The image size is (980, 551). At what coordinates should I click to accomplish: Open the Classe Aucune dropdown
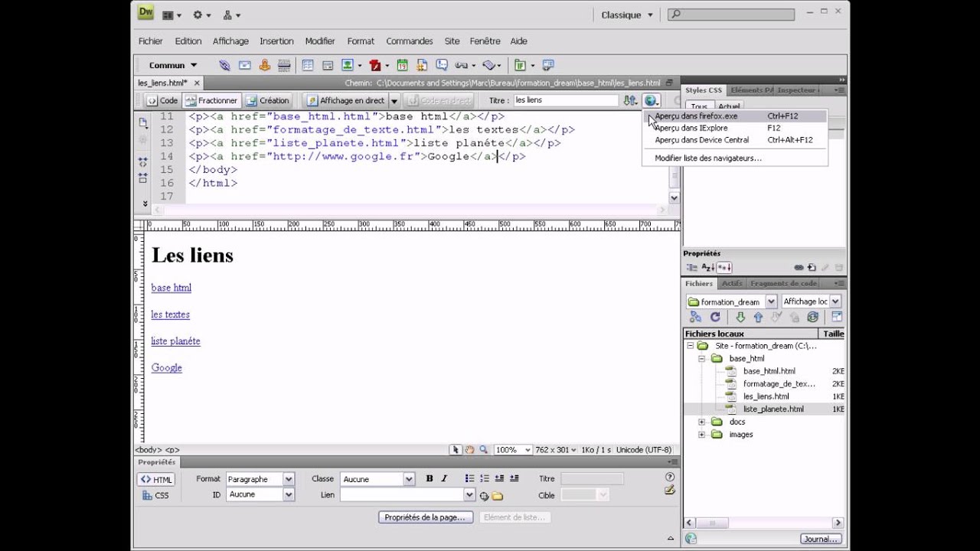coord(409,479)
